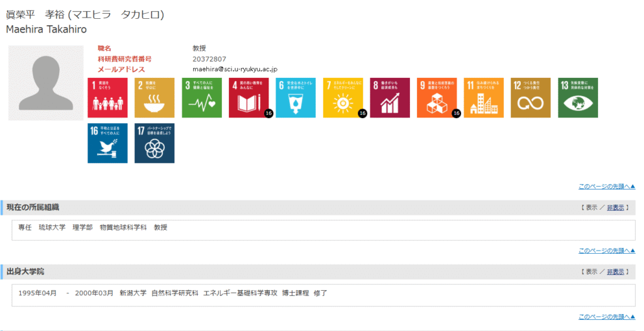
Task: Click the 現在の所属組織 section heading
Action: 33,207
